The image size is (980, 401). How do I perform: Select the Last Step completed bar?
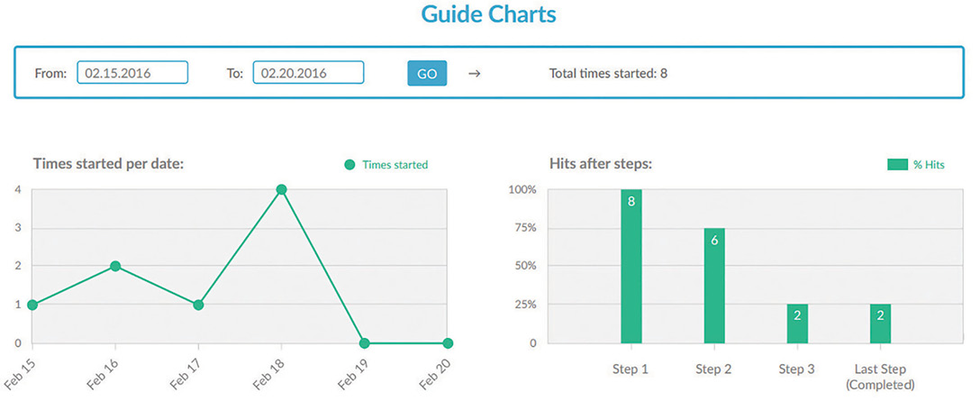(880, 324)
